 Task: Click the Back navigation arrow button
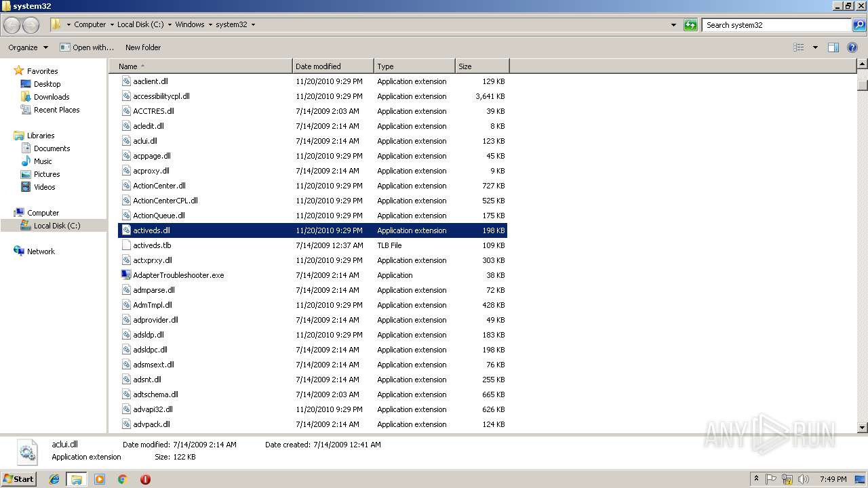(x=12, y=25)
